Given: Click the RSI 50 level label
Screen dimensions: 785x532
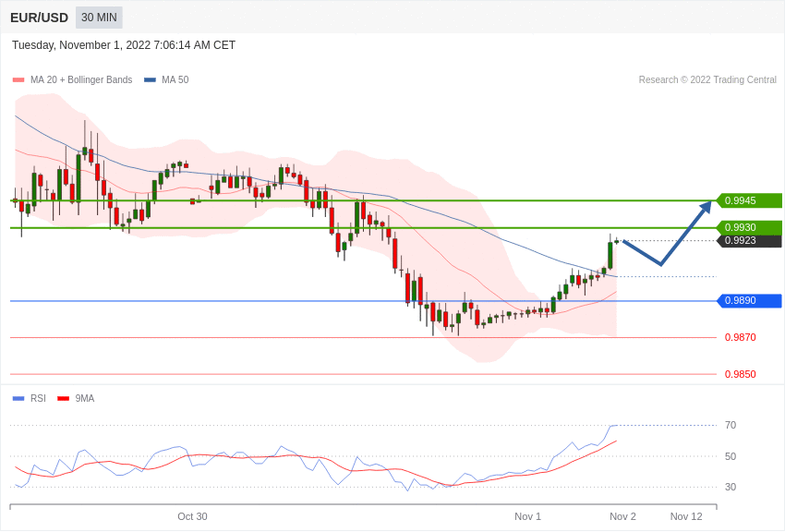Looking at the screenshot, I should 731,456.
